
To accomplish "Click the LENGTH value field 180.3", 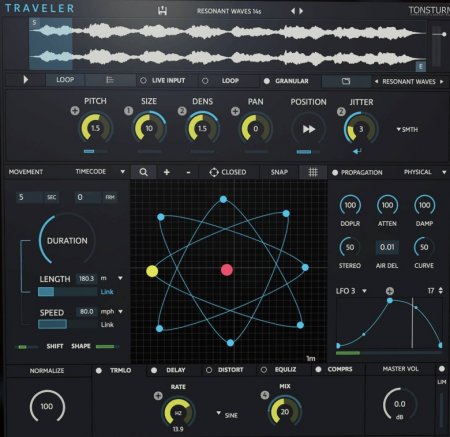I will coord(87,278).
